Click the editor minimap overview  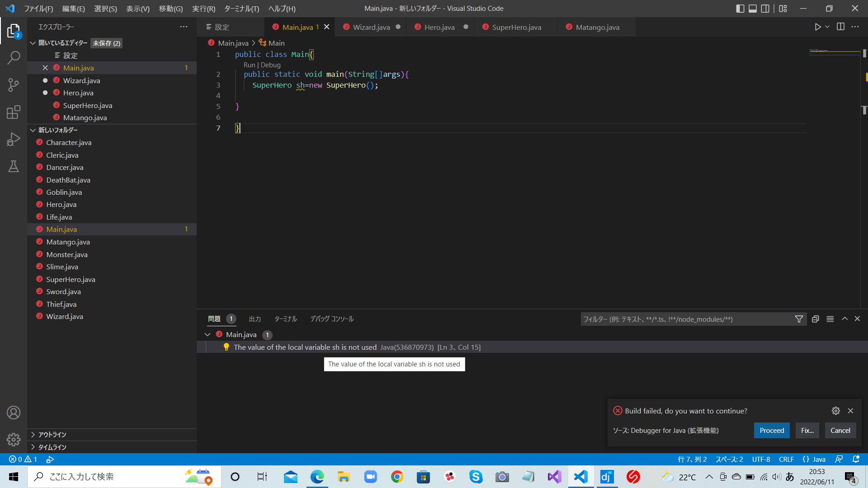click(x=834, y=52)
